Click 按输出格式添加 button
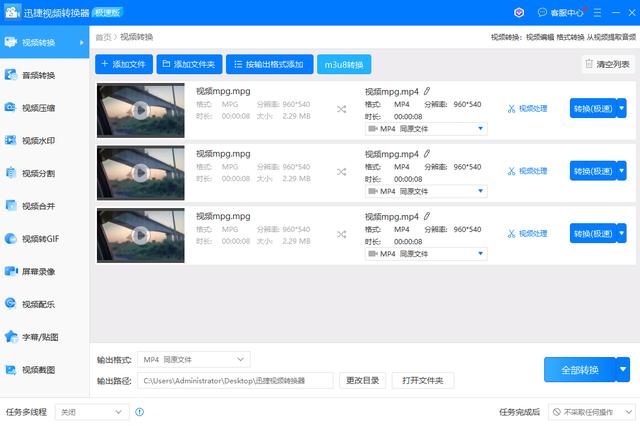This screenshot has height=426, width=640. coord(269,64)
